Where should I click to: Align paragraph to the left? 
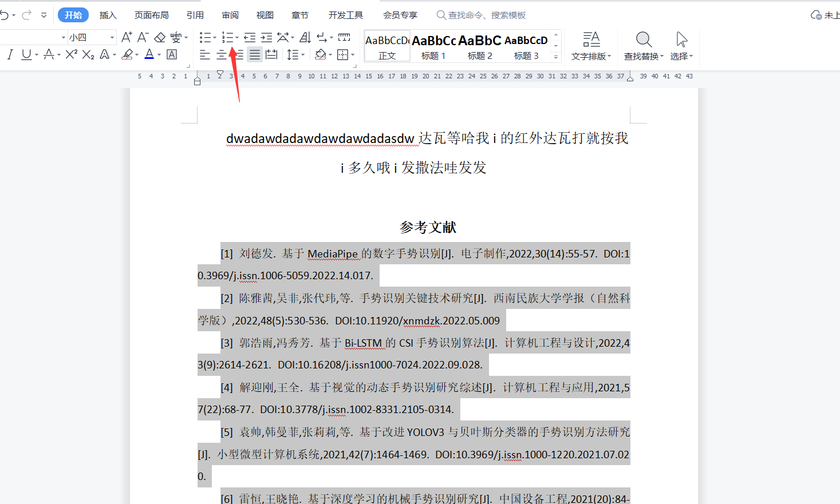click(205, 54)
